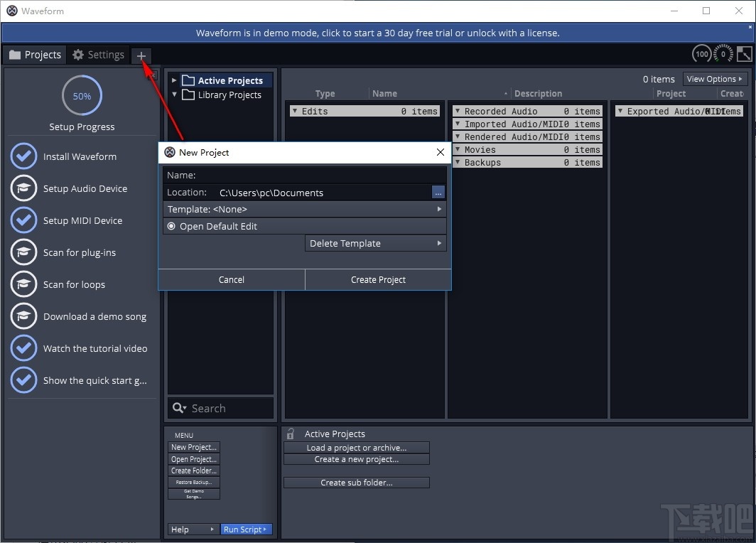
Task: Click the Name field in New Project dialog
Action: [x=305, y=175]
